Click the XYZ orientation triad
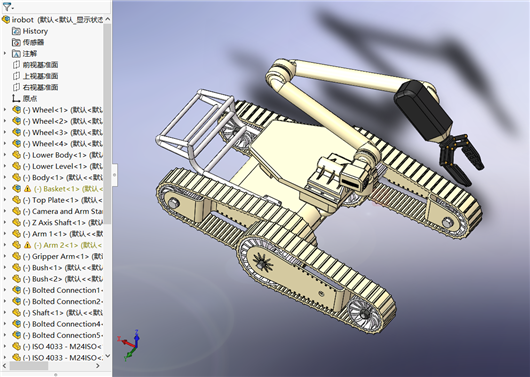Screen dimensions: 530x377 [129, 344]
